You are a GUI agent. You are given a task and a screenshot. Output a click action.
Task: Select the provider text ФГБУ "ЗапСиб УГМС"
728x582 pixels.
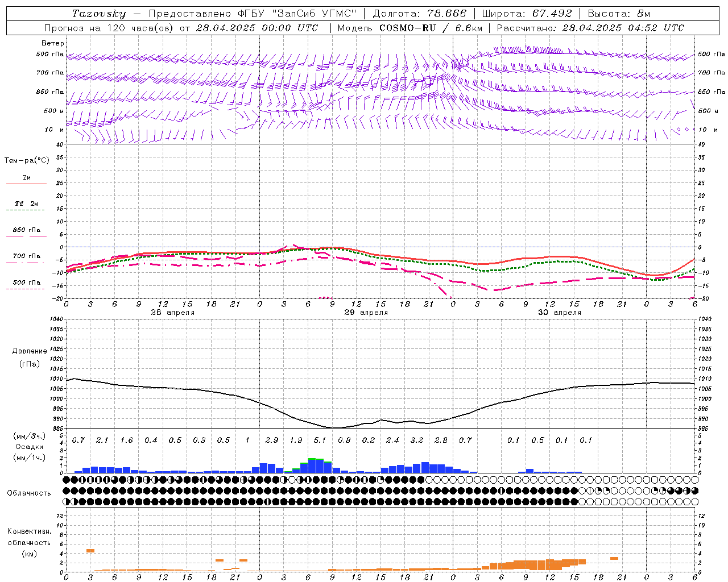[299, 14]
